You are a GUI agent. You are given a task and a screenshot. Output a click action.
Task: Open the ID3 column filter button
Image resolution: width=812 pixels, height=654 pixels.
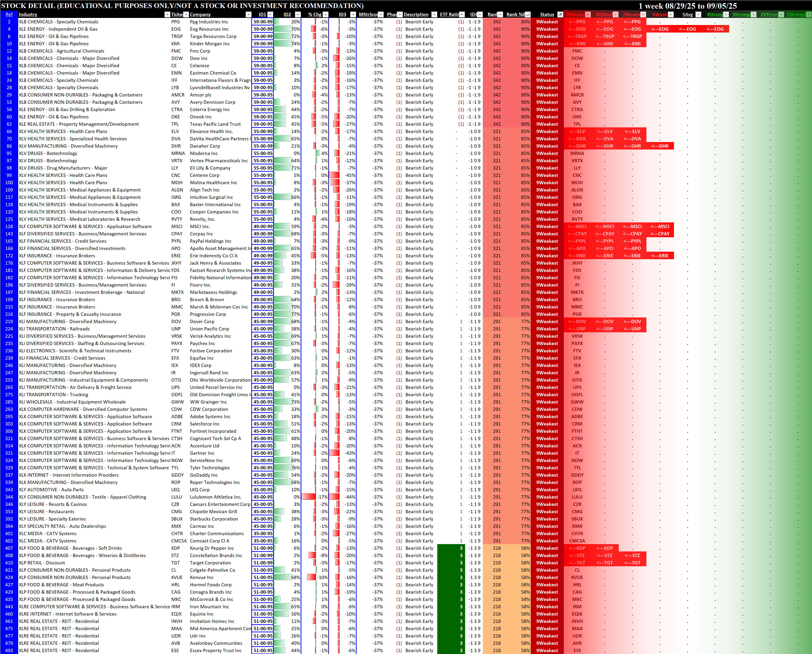click(353, 14)
